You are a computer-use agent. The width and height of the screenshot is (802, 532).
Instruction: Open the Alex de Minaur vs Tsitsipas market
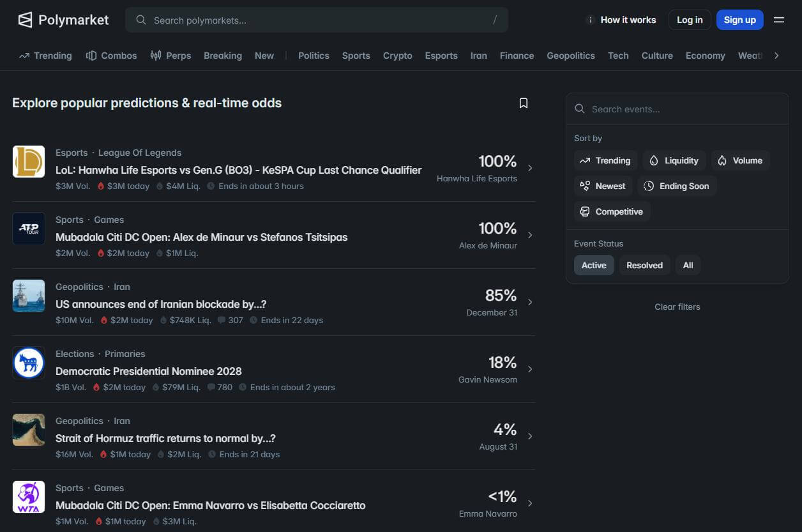202,237
